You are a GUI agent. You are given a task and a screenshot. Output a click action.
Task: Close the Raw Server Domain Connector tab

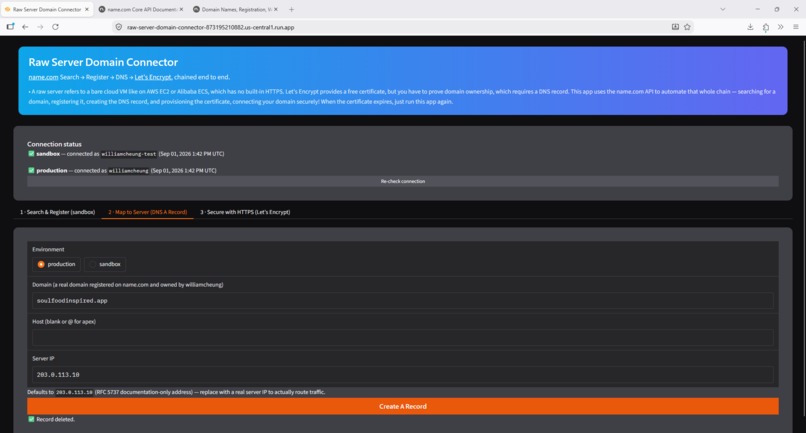pyautogui.click(x=86, y=9)
